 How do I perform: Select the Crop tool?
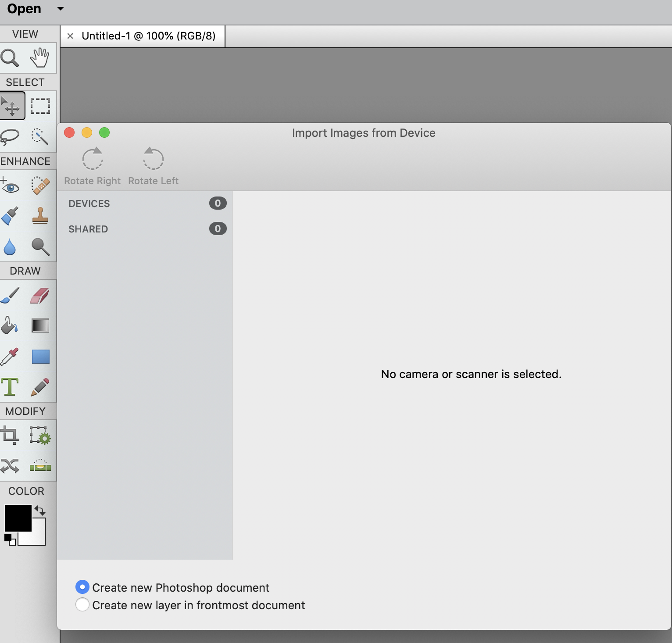tap(10, 436)
